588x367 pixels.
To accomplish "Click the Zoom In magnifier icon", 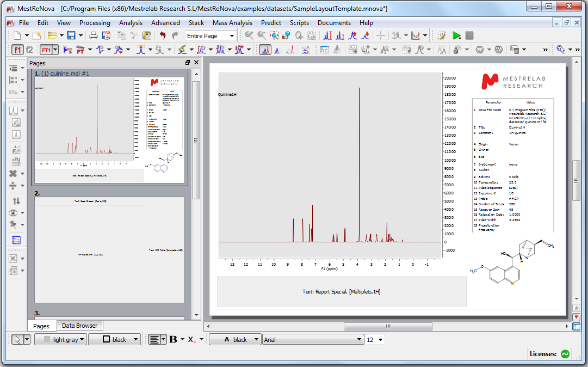I will (249, 36).
